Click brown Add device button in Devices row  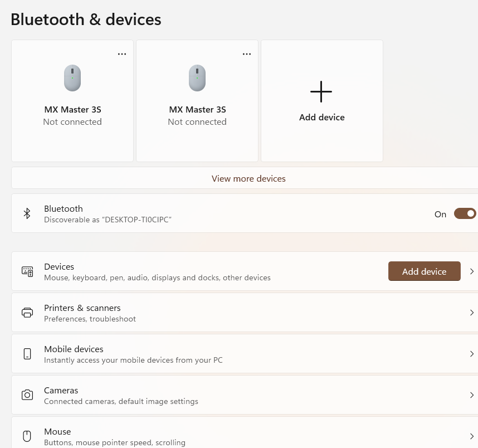(x=425, y=271)
